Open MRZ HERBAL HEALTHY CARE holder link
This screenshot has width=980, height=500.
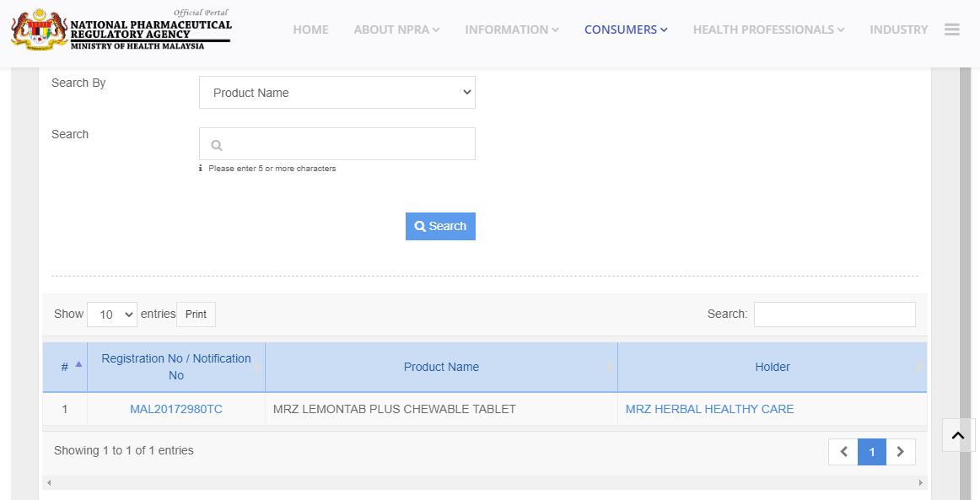(709, 410)
